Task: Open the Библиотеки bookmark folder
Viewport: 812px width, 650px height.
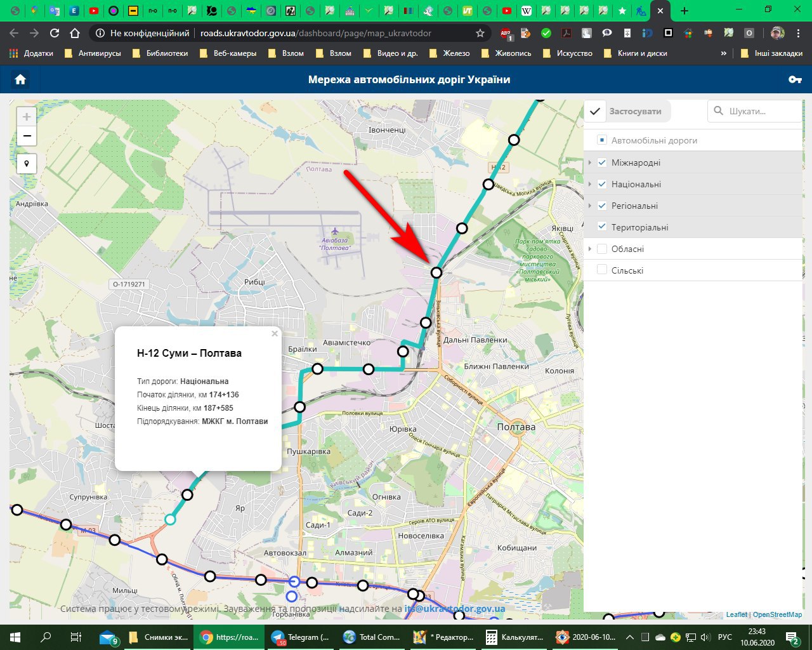Action: tap(160, 53)
